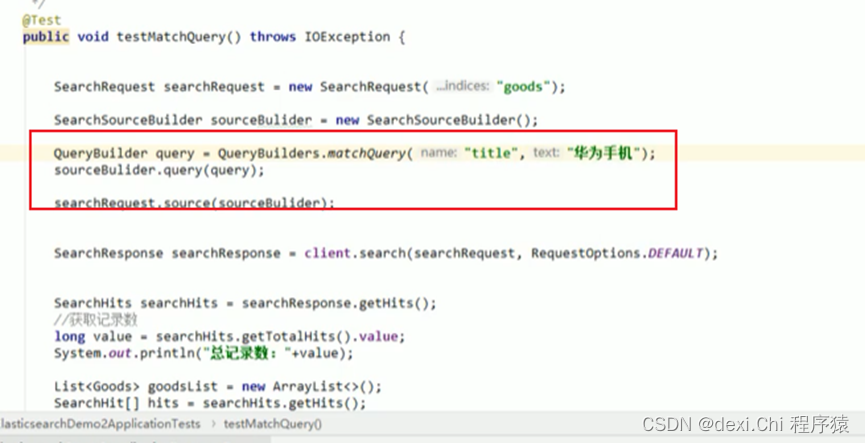The image size is (865, 443).
Task: Click List<Goods> goodsList declaration
Action: pyautogui.click(x=136, y=387)
